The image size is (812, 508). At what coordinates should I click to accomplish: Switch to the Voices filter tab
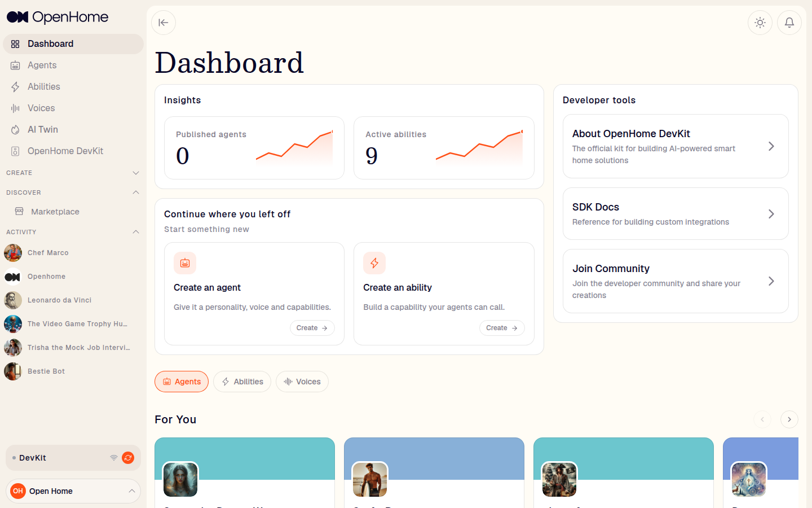[x=302, y=382]
